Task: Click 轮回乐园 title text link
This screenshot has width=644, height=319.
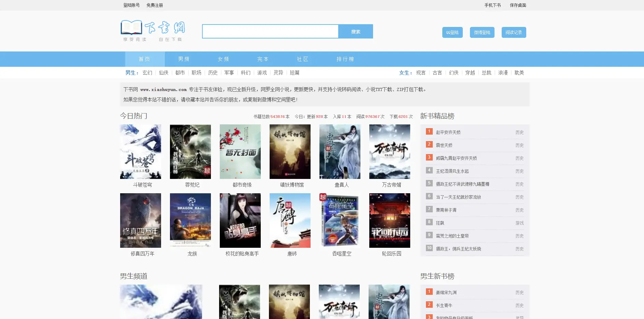Action: pos(391,254)
